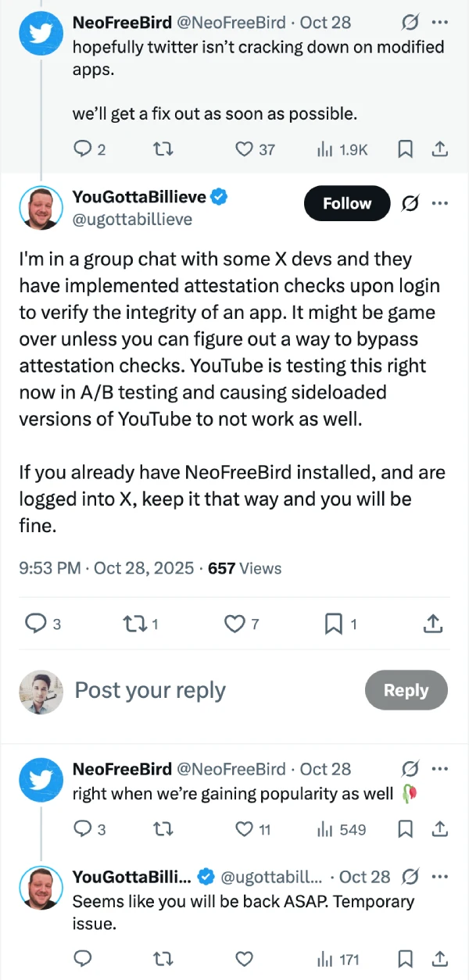Share the main YouGottaBillieve post
Viewport: 469px width, 980px height.
pyautogui.click(x=434, y=623)
